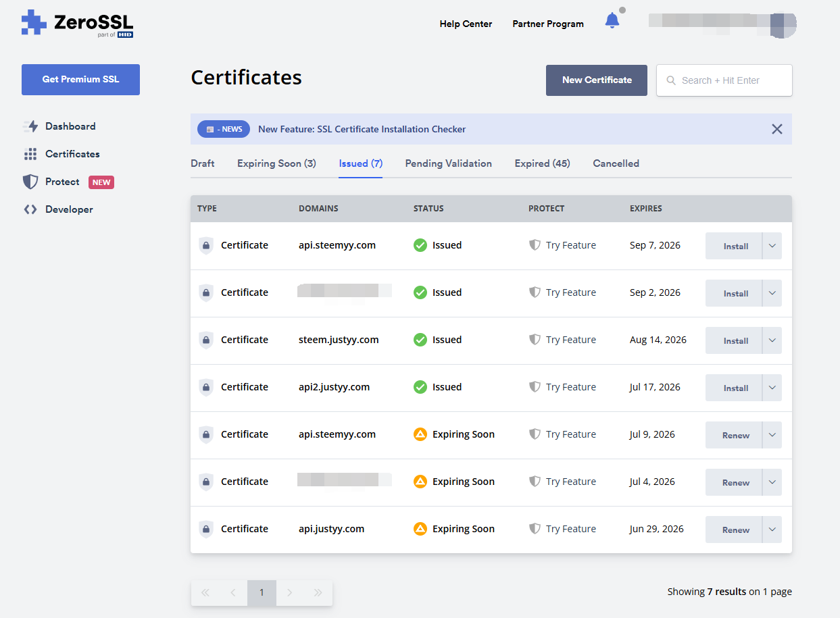Open the Expired (45) tab

(x=542, y=163)
